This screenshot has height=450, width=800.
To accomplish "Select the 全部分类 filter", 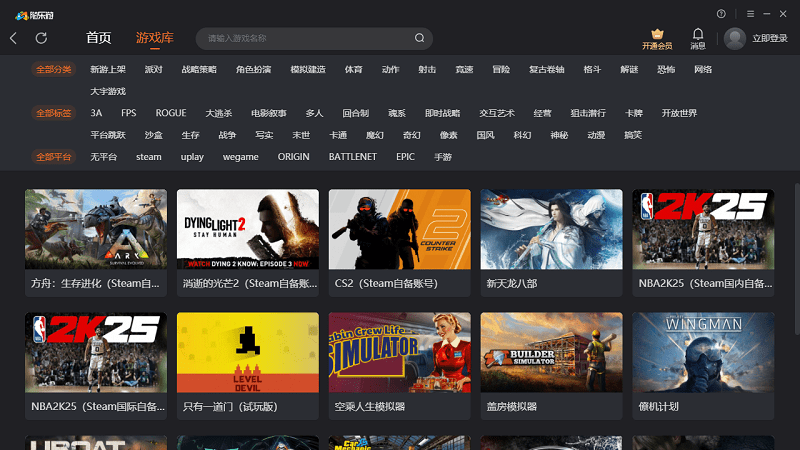I will click(x=54, y=69).
